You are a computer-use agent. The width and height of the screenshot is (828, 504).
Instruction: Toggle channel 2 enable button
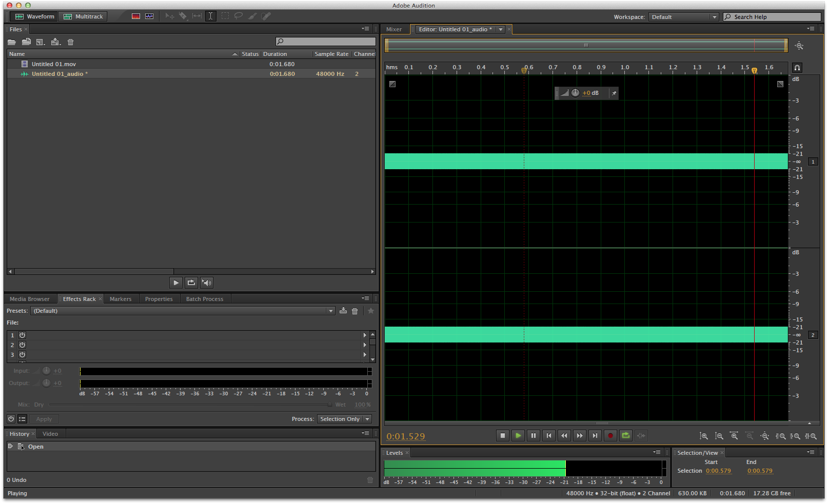point(813,335)
